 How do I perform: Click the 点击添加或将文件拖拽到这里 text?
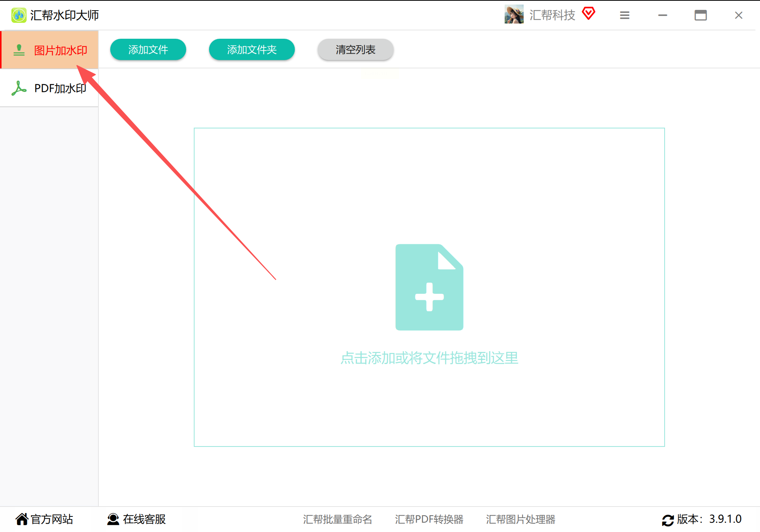click(429, 358)
